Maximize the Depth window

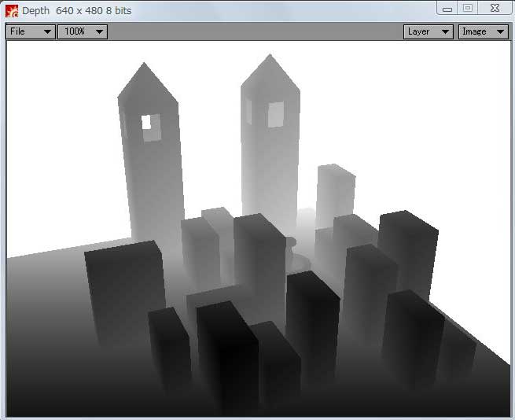point(468,9)
